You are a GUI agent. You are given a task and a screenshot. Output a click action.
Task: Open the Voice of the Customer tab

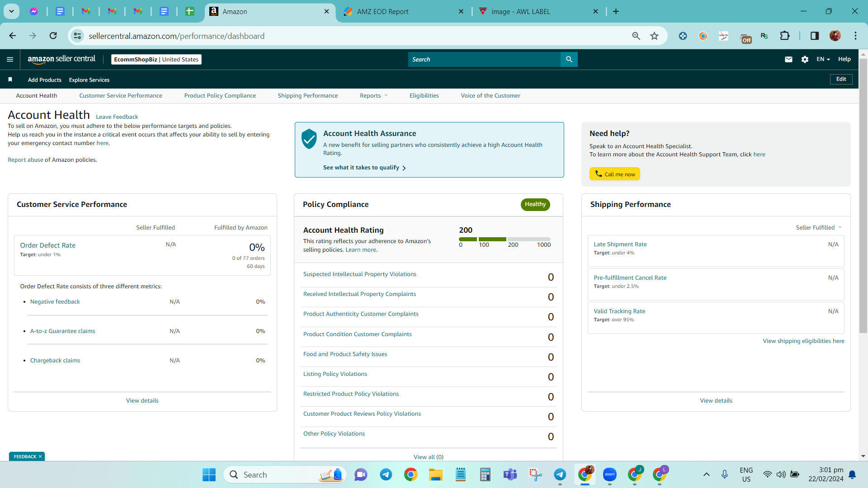[491, 95]
